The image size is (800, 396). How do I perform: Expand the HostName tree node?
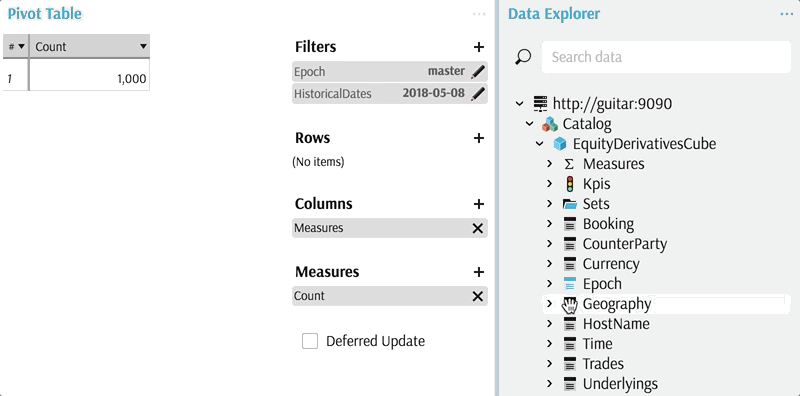click(x=549, y=324)
